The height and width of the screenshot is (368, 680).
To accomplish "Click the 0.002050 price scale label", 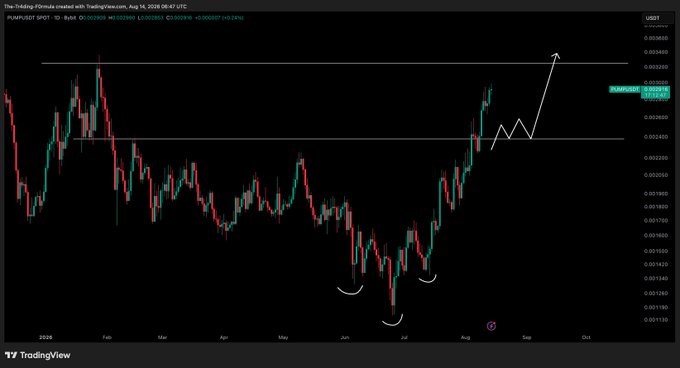I will 656,175.
